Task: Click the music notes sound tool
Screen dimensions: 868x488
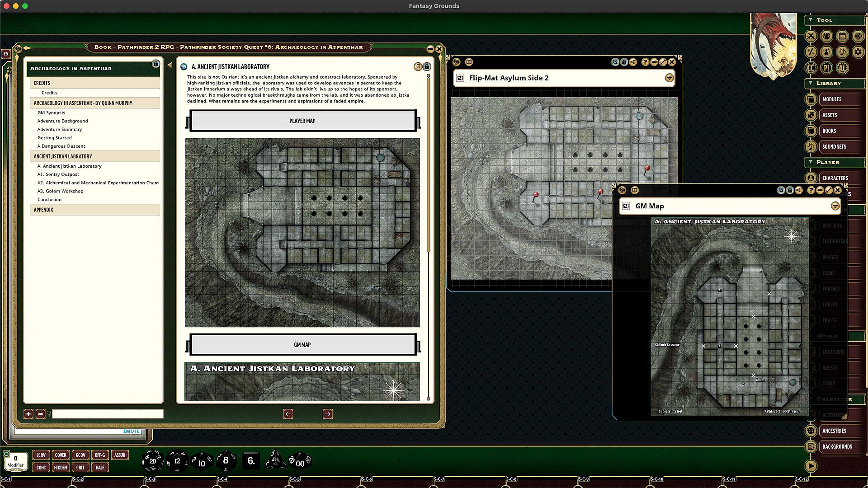Action: point(842,52)
